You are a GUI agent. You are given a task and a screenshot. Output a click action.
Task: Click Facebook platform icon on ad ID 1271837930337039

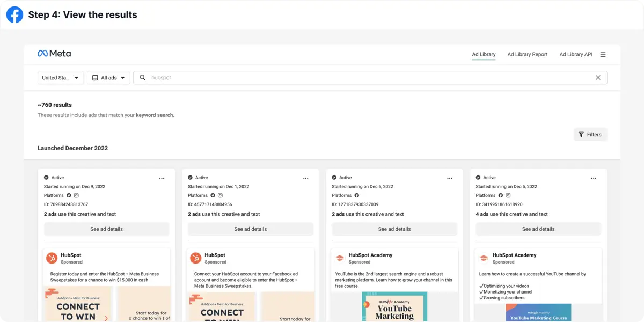(356, 196)
